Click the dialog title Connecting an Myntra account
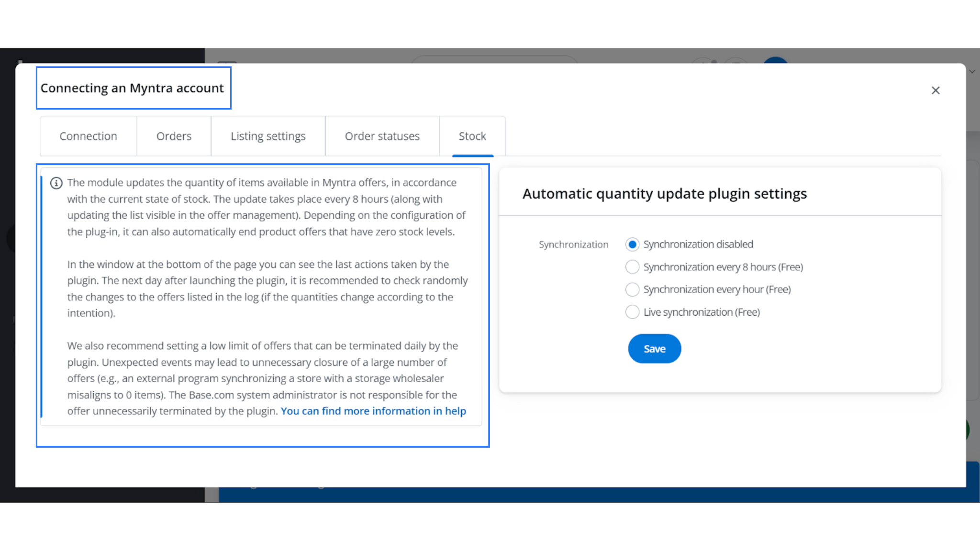Image resolution: width=980 pixels, height=551 pixels. (x=132, y=88)
